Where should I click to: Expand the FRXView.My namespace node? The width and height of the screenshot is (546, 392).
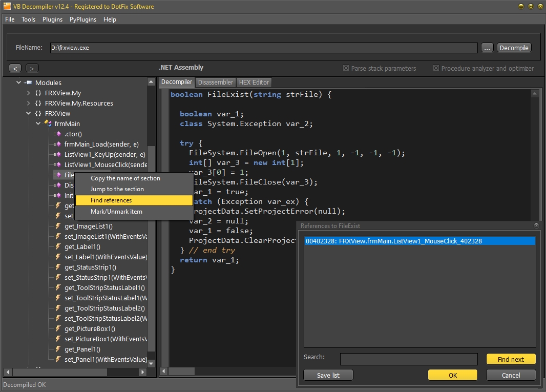[29, 93]
